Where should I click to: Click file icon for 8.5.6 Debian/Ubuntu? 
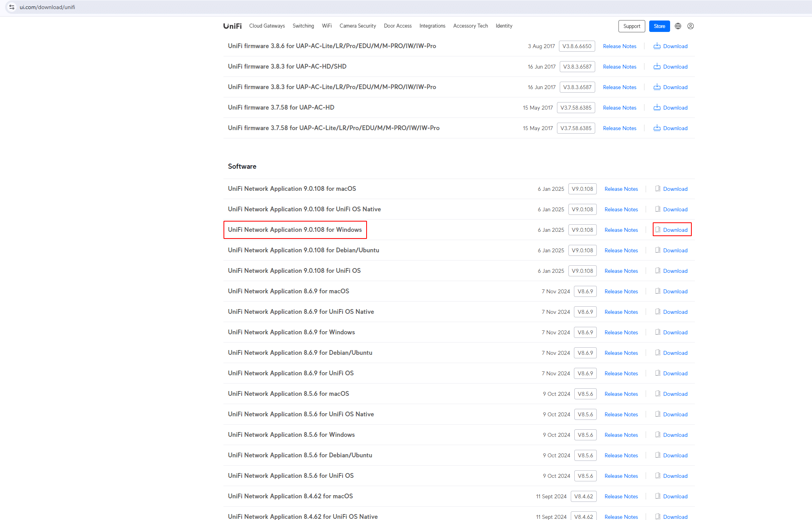tap(658, 455)
